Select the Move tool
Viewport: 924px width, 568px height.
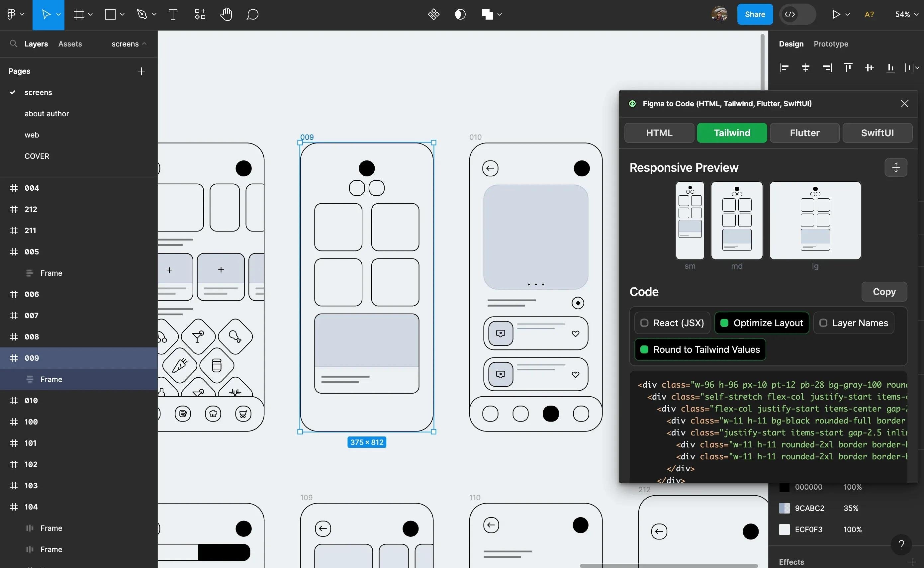click(x=47, y=14)
